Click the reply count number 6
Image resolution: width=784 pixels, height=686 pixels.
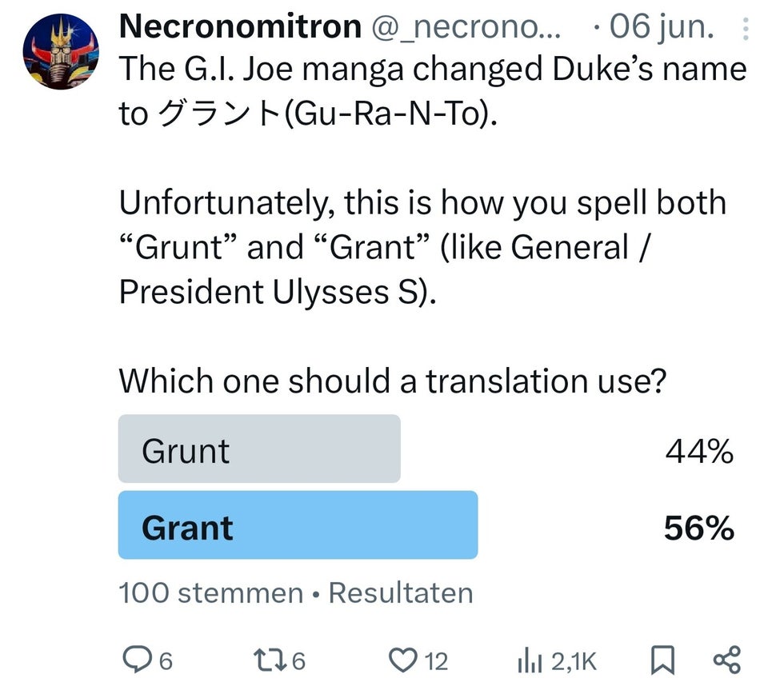[166, 661]
